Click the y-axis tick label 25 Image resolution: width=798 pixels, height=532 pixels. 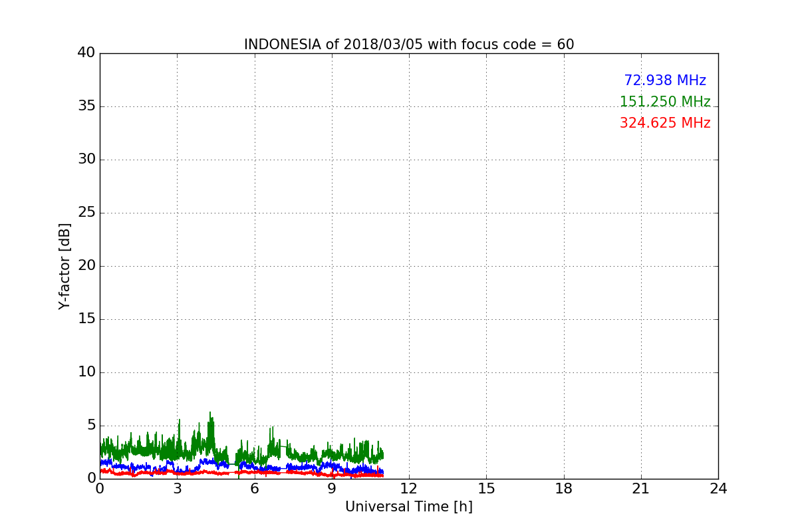pos(86,213)
